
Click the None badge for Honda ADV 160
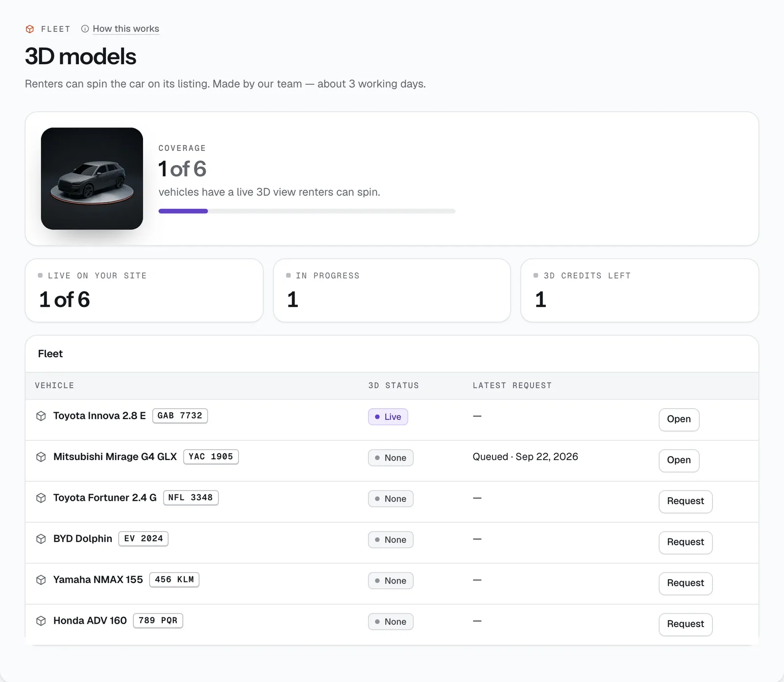[x=391, y=622]
